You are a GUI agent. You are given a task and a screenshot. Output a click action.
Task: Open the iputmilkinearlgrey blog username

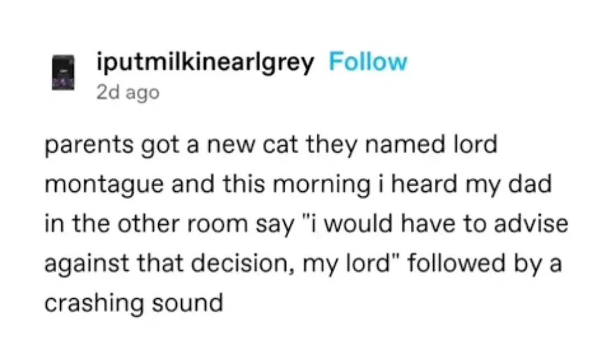pos(205,62)
